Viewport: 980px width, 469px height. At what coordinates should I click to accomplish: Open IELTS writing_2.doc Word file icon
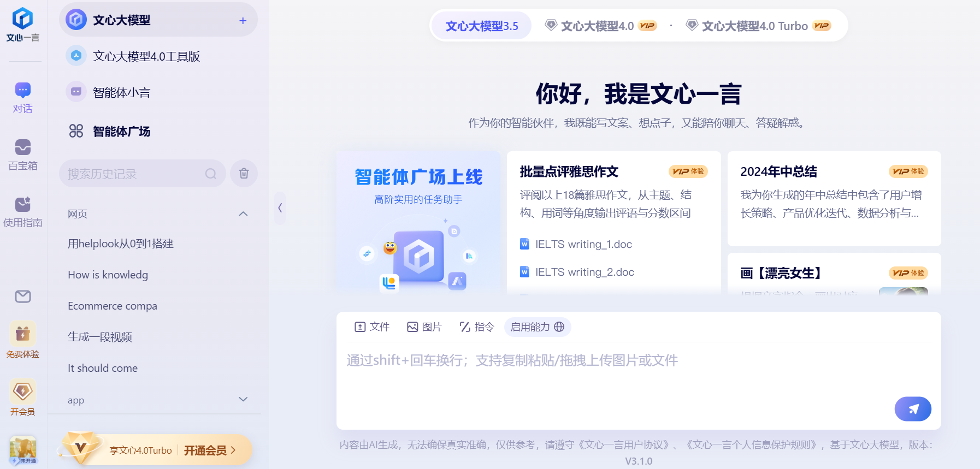tap(524, 272)
